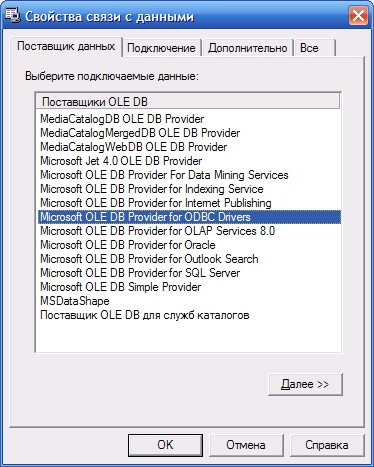Choose the Provider for SQL Server
The width and height of the screenshot is (374, 467).
pyautogui.click(x=140, y=273)
